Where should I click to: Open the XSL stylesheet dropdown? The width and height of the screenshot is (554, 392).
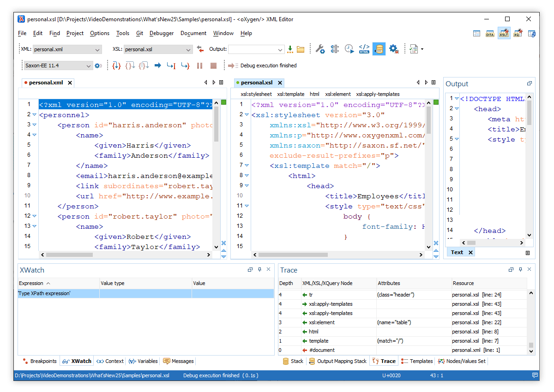click(x=188, y=49)
